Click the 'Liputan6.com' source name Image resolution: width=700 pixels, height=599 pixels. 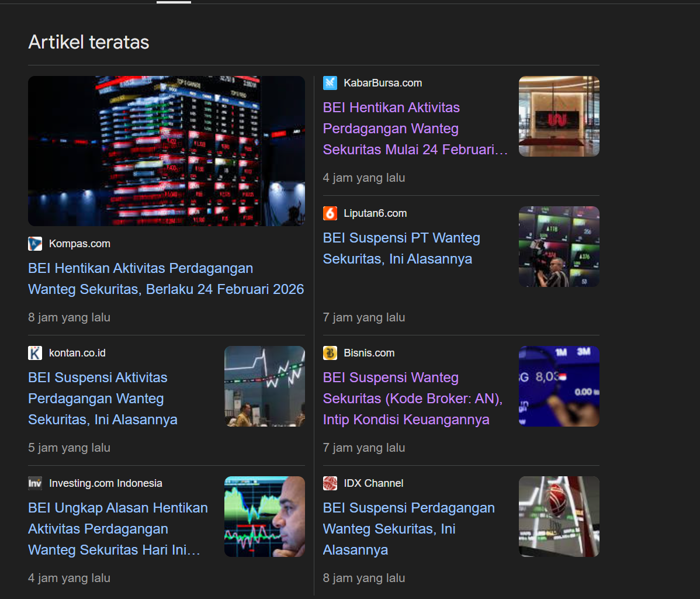tap(375, 213)
